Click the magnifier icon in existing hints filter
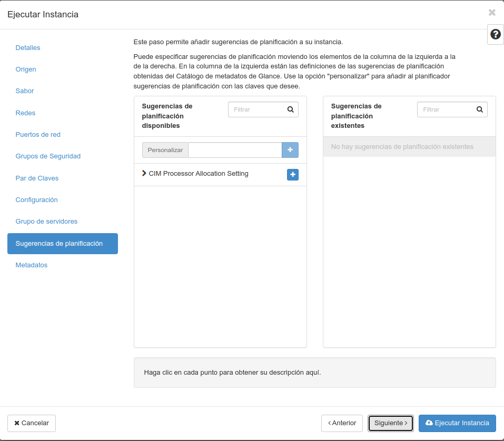The height and width of the screenshot is (441, 504). (x=479, y=109)
